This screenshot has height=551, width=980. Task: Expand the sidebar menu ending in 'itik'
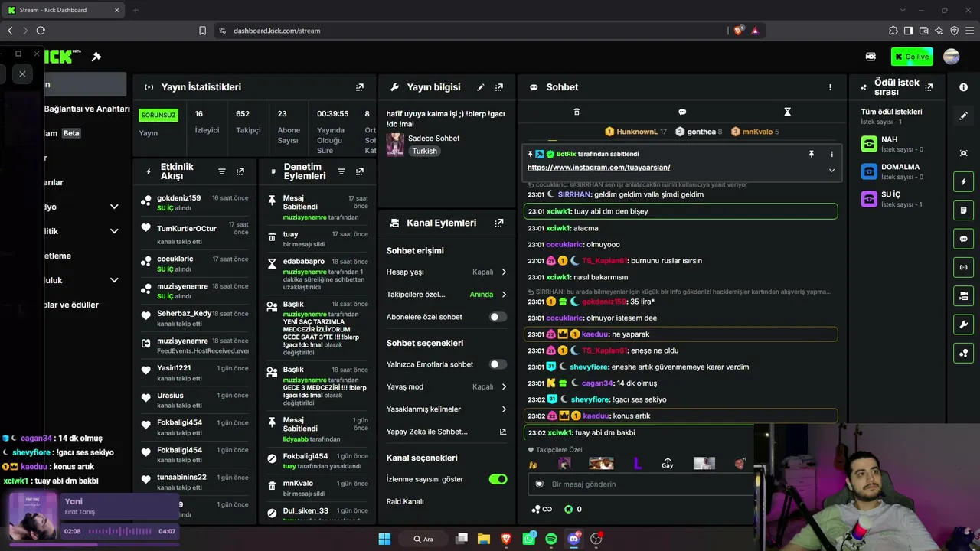[x=114, y=231]
